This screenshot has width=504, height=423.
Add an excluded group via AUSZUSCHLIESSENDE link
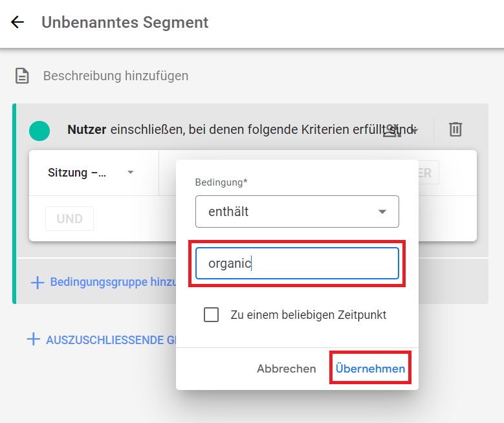point(111,340)
